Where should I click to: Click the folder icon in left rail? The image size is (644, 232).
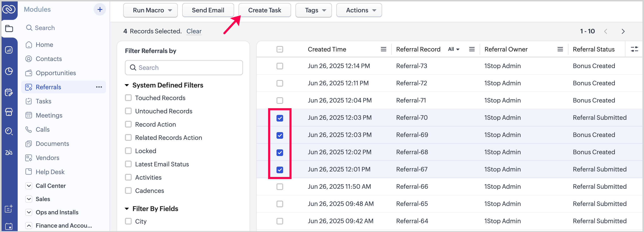pos(9,29)
